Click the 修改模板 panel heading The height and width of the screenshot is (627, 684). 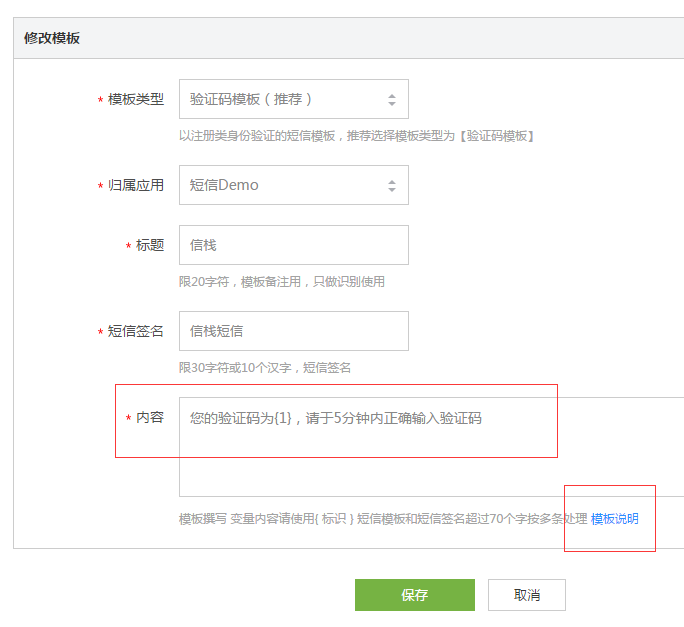coord(52,38)
